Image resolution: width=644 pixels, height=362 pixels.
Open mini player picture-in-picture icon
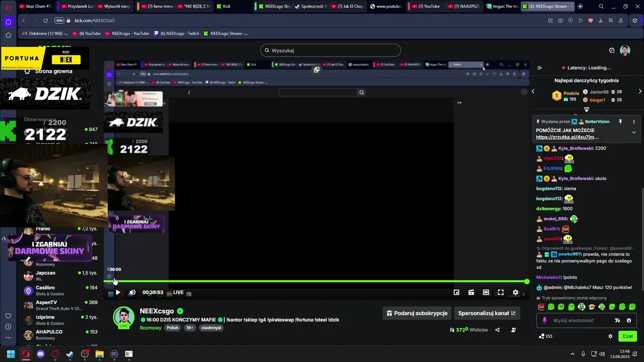(456, 292)
